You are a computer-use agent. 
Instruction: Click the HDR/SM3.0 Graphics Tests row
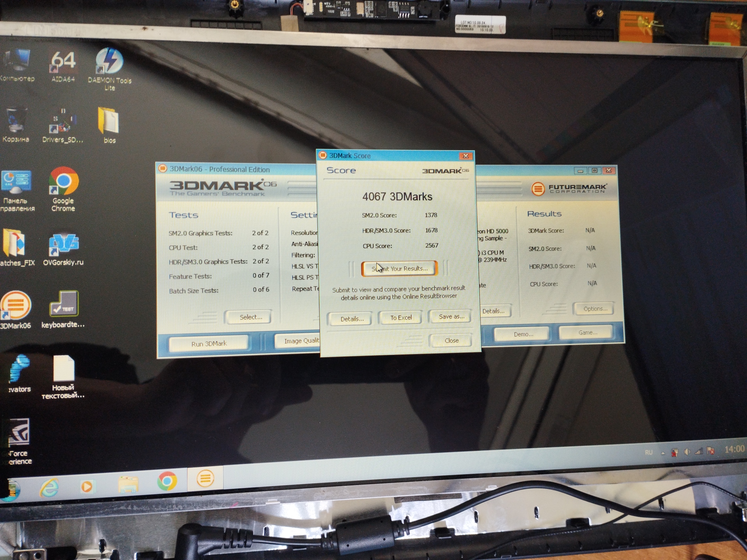coord(219,261)
